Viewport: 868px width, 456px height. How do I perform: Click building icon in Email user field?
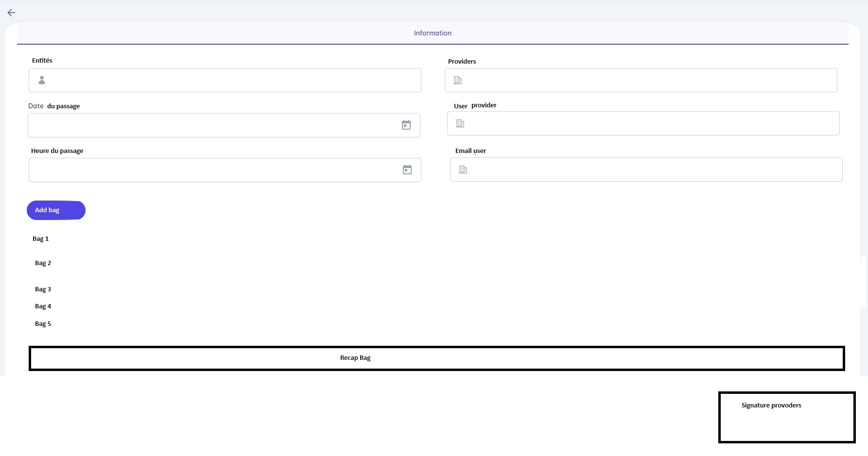463,169
